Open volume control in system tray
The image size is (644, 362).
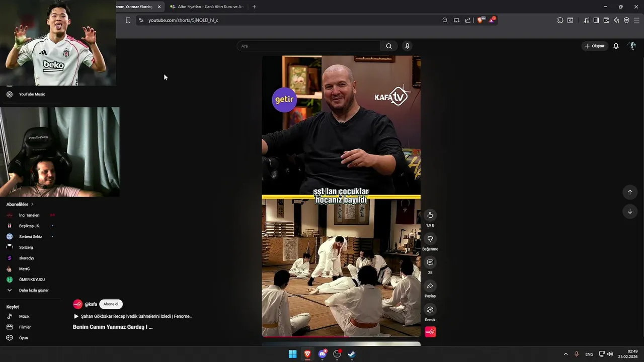tap(610, 354)
